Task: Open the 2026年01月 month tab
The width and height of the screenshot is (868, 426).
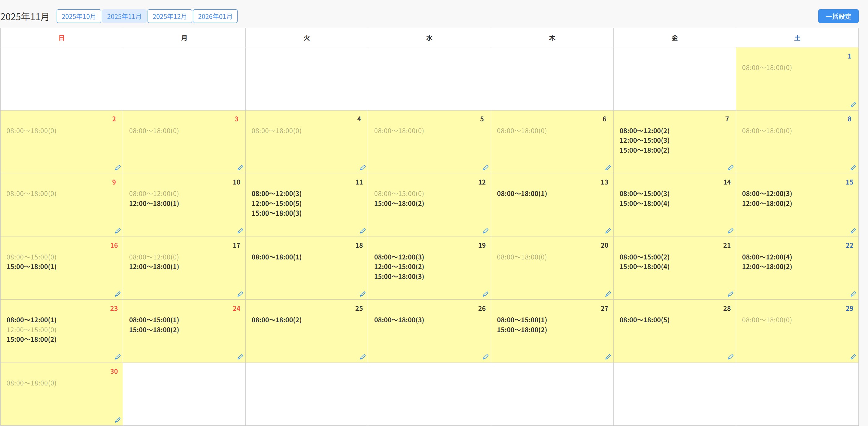Action: pos(215,16)
